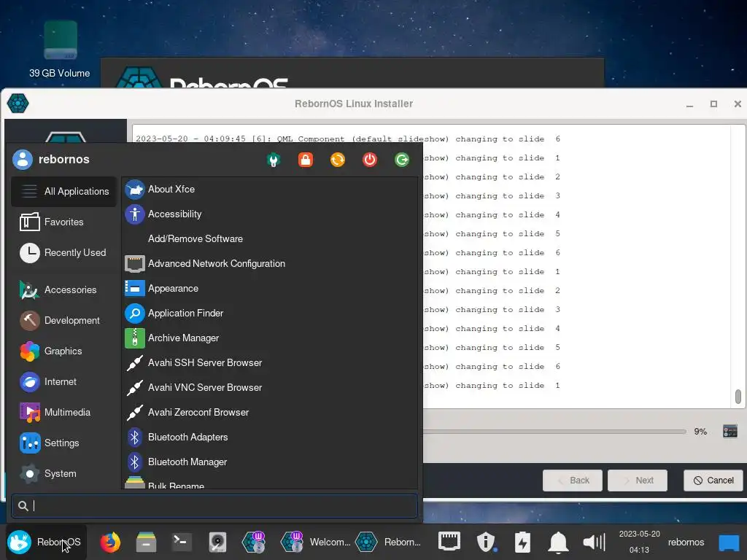Launch About Xfce

coord(270,189)
